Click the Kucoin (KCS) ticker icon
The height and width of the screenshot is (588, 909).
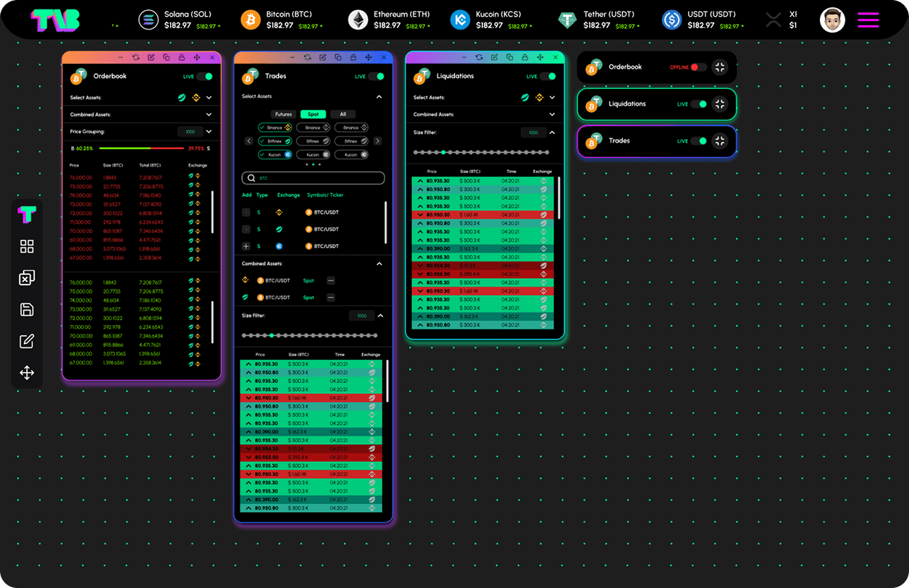[460, 20]
